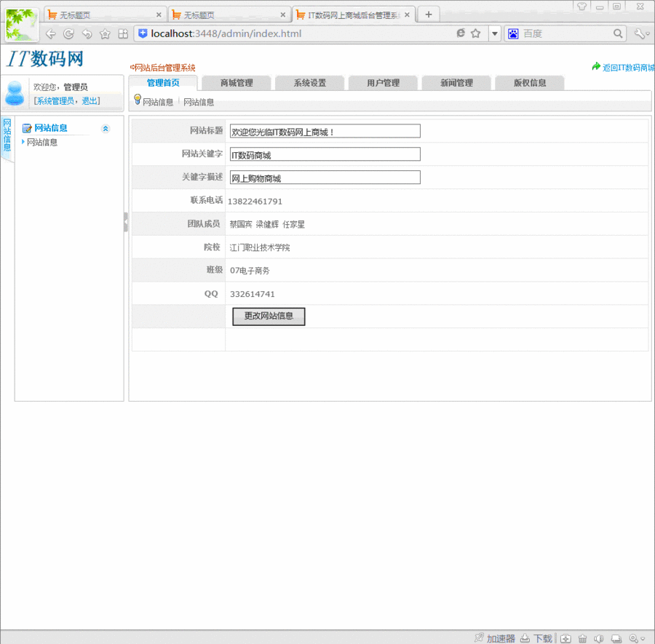Select 网站信息 item in sidebar tree
The image size is (655, 644).
click(41, 143)
